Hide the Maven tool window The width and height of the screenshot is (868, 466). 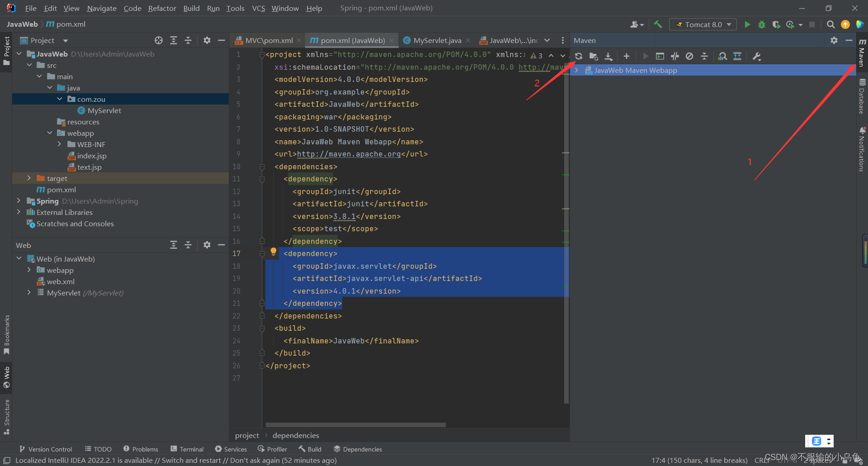click(849, 40)
